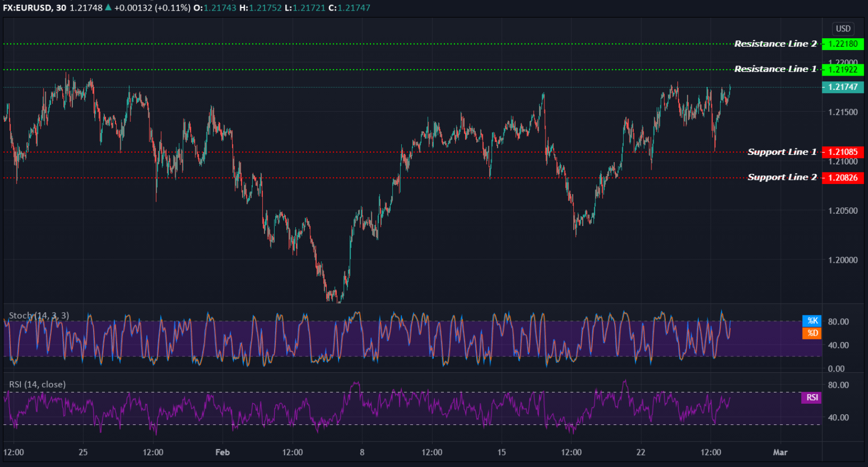Click the 1.21500 price axis label
The image size is (868, 467).
point(843,112)
